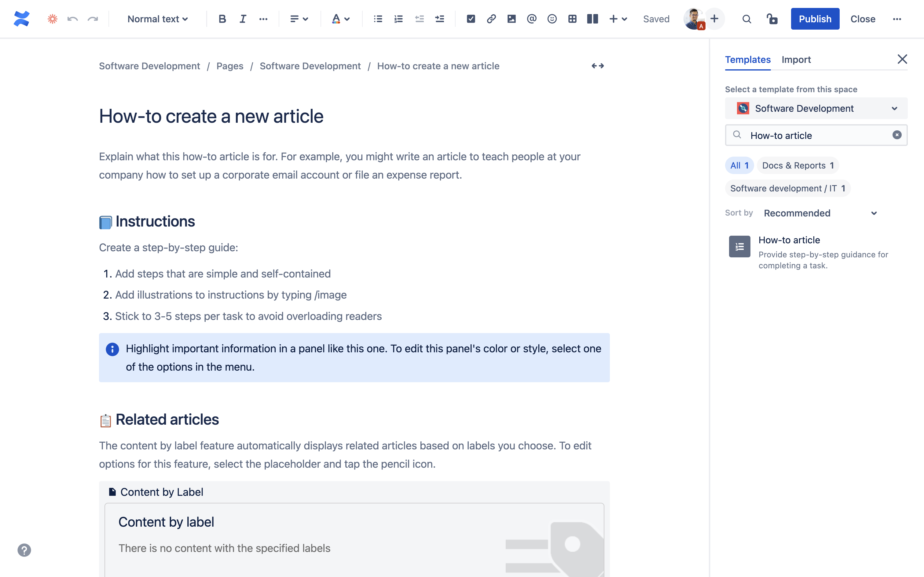
Task: Open the Pages breadcrumb link
Action: point(229,66)
